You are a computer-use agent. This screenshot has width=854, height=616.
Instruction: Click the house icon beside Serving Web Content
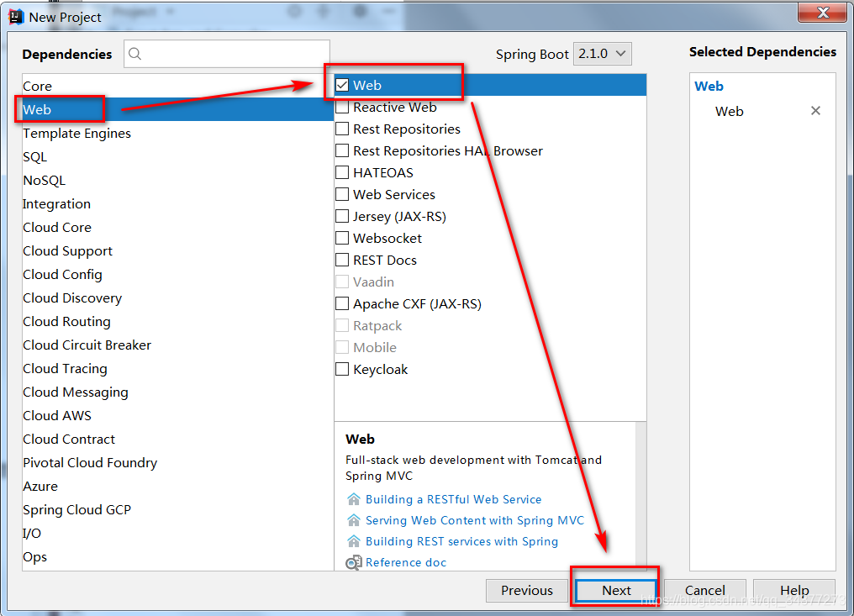[354, 520]
